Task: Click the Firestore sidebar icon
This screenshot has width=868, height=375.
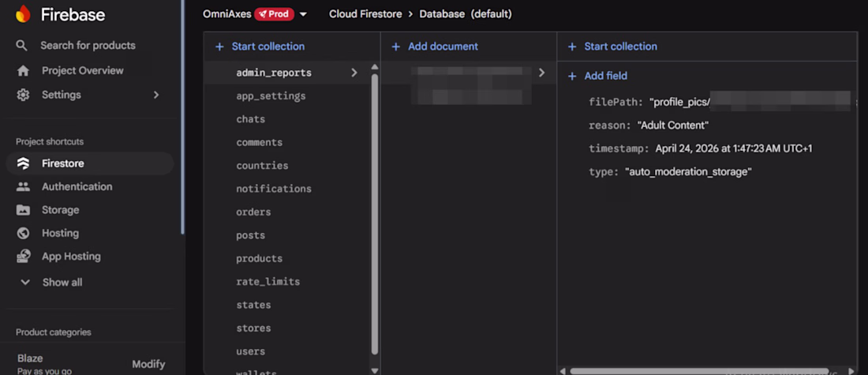Action: click(x=23, y=163)
